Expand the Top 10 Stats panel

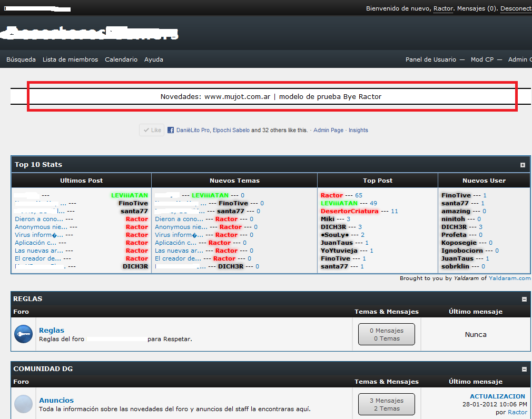coord(523,165)
